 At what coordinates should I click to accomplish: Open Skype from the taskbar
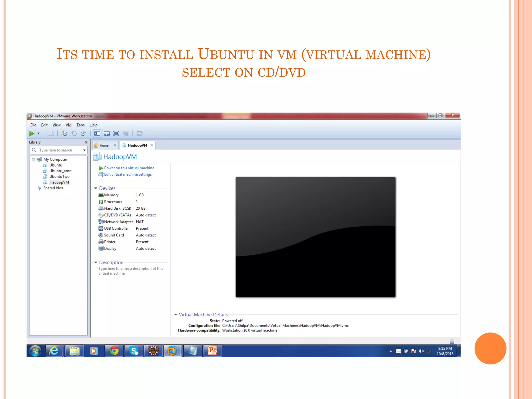[134, 351]
